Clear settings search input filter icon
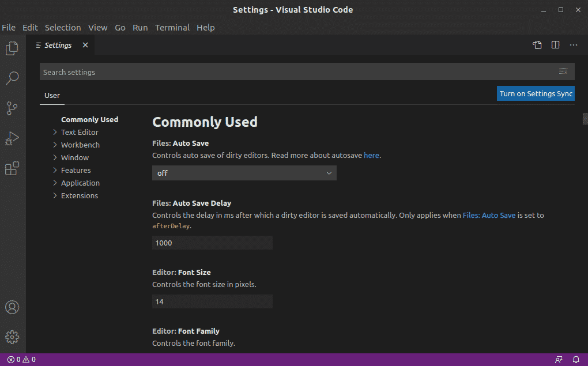588x366 pixels. (x=563, y=71)
